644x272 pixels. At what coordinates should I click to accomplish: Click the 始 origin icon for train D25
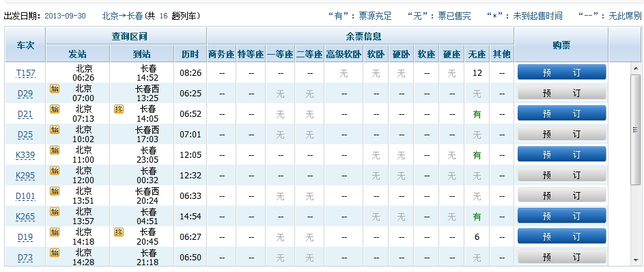point(54,129)
